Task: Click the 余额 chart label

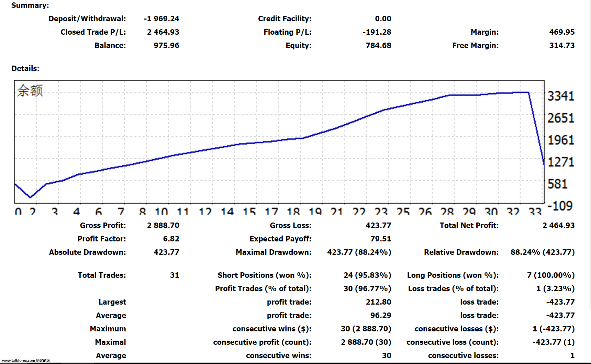Action: click(x=30, y=91)
